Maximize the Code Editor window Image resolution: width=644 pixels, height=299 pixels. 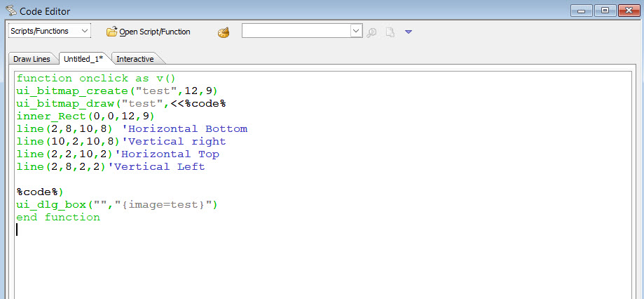[x=605, y=10]
